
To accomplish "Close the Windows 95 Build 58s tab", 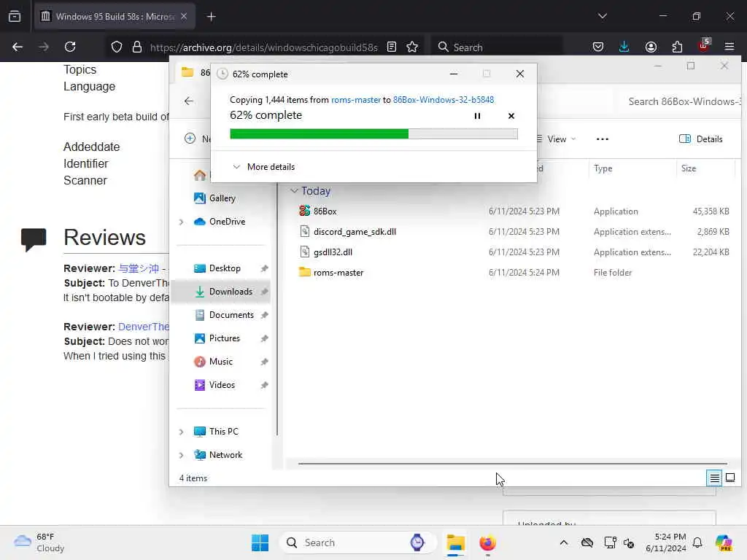I will tap(184, 16).
